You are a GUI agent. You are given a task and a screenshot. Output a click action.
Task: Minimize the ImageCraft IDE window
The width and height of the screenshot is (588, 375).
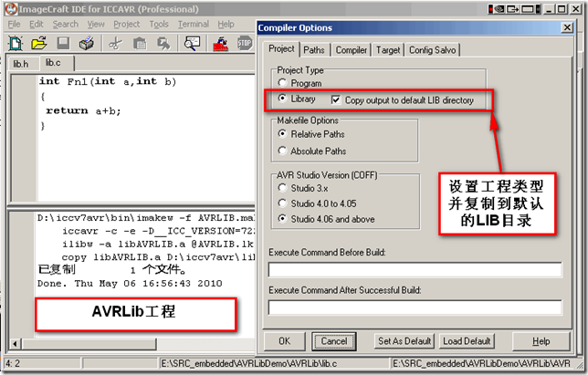(x=549, y=9)
